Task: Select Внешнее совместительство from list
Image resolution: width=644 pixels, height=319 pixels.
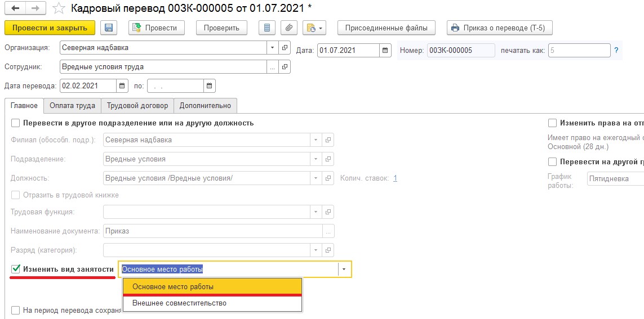Action: [212, 303]
